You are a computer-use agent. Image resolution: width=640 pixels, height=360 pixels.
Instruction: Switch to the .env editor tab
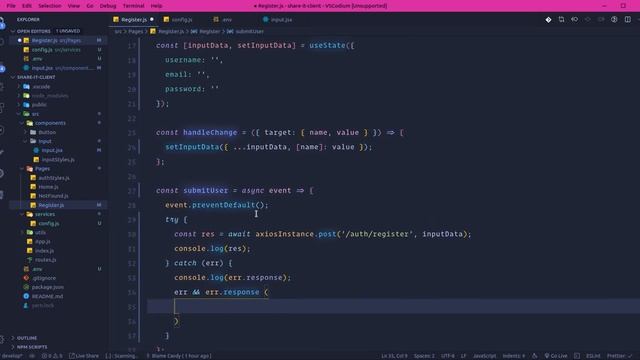[x=227, y=20]
